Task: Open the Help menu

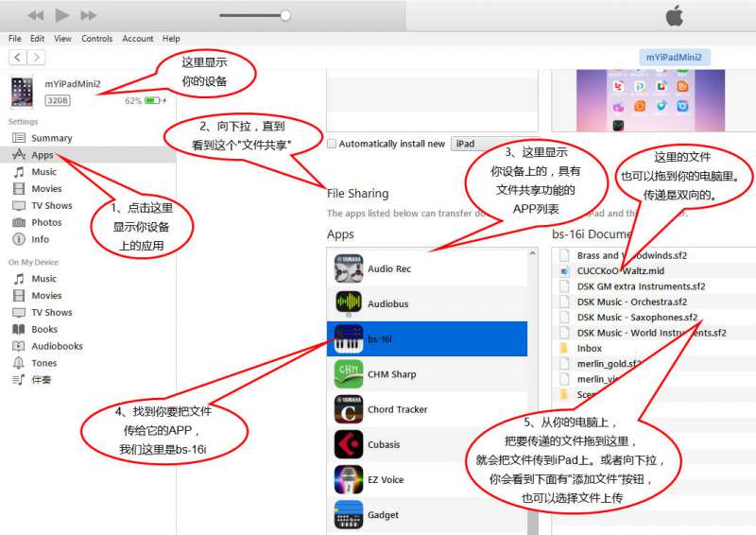Action: [x=171, y=39]
